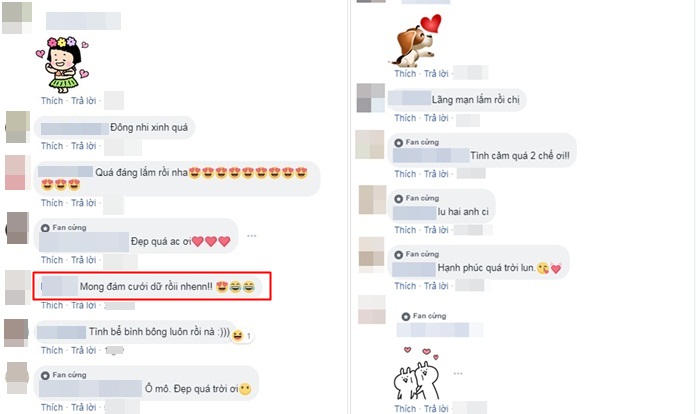Screen dimensions: 700x414
Task: Click the highlighted 'Mong đám cưới dữ rồii nhenn!!' comment
Action: (152, 286)
